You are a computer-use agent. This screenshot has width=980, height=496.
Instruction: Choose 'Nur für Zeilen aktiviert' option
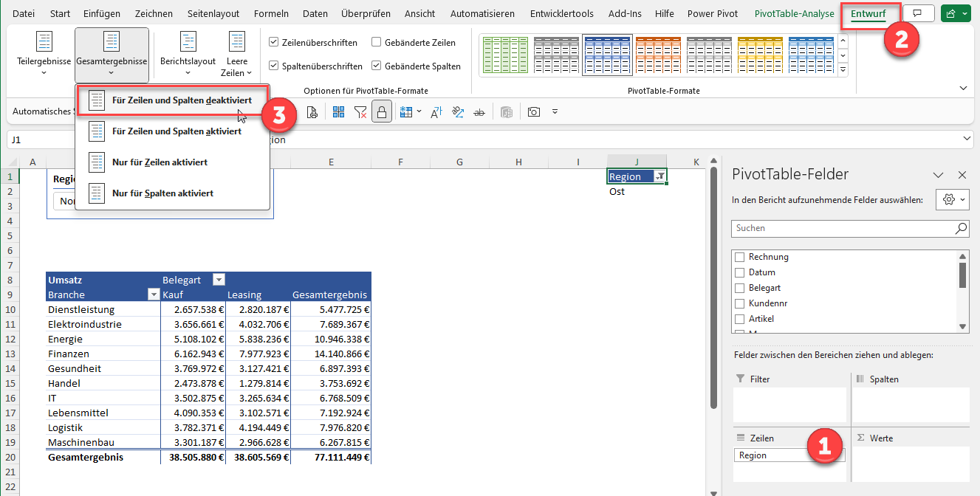[159, 162]
